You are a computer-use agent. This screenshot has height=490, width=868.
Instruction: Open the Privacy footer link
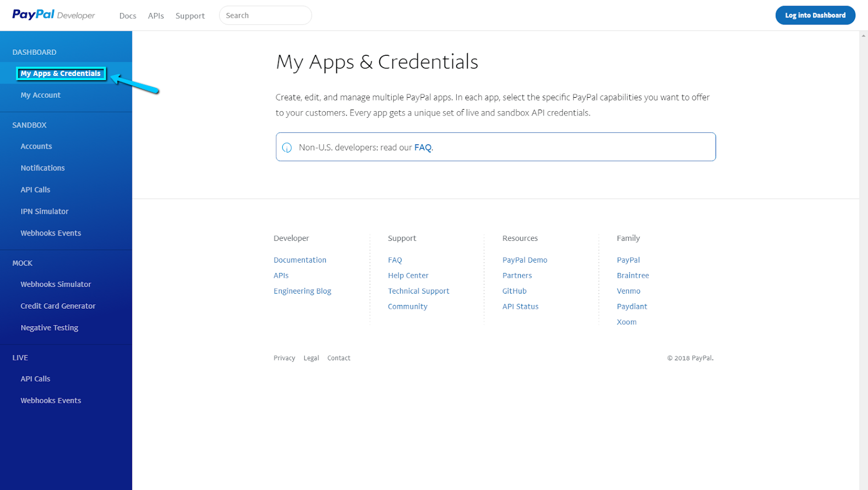(x=284, y=358)
